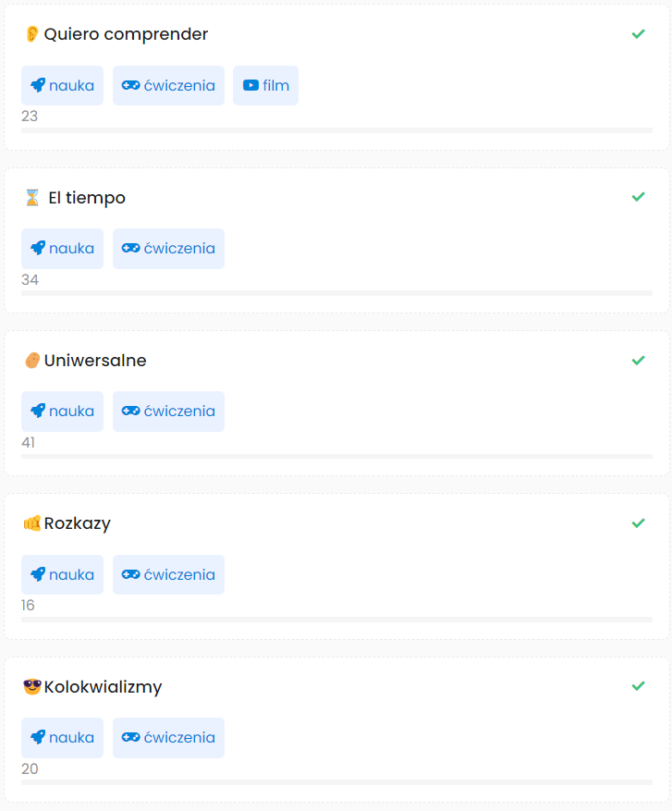672x811 pixels.
Task: Click the YouTube film button in Quiero comprender
Action: pos(265,86)
